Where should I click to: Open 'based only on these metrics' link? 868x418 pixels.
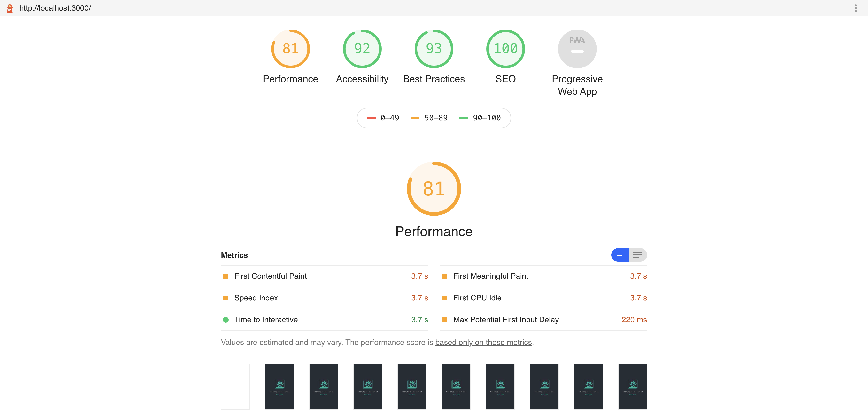tap(483, 343)
